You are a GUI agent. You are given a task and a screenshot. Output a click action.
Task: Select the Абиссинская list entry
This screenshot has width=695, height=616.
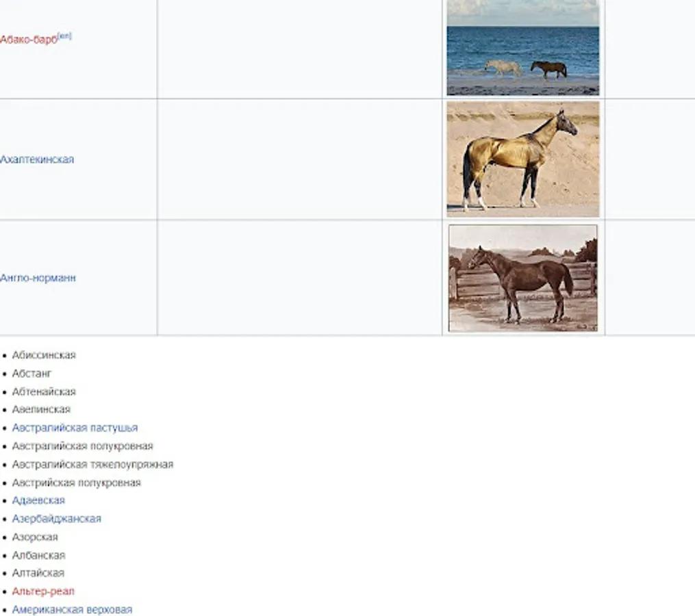coord(44,355)
